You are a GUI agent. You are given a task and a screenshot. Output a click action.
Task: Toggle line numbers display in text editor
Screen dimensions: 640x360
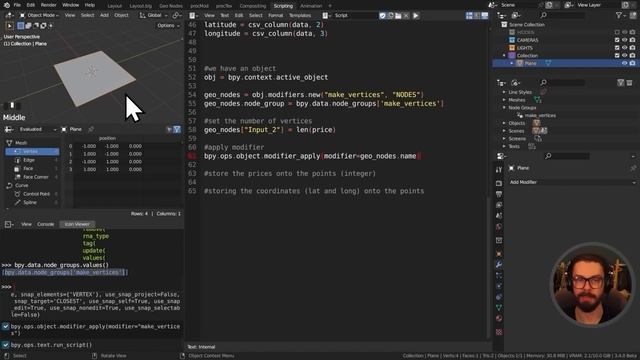pyautogui.click(x=469, y=16)
